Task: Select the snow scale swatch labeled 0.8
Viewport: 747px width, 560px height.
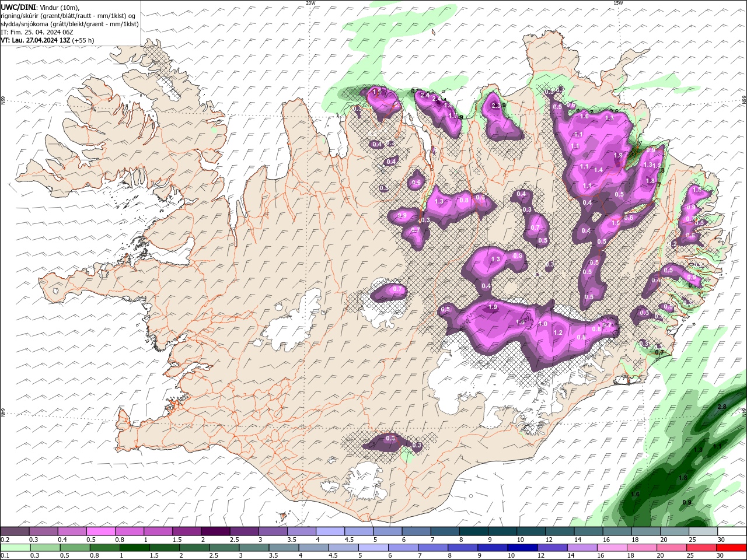Action: pos(130,531)
